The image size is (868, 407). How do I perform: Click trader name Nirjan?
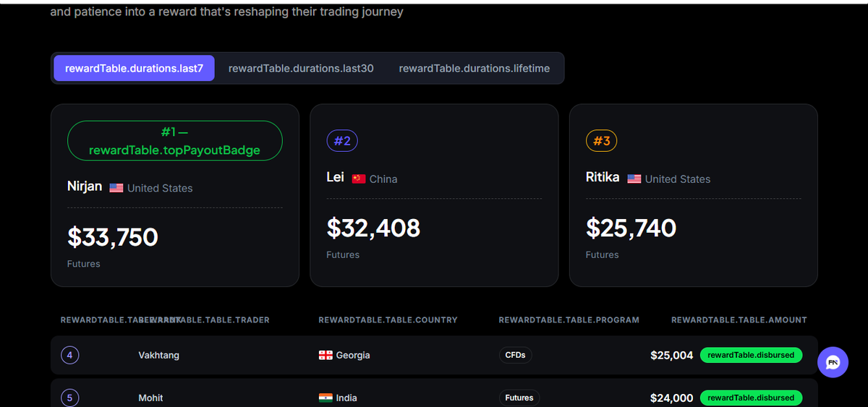point(85,187)
